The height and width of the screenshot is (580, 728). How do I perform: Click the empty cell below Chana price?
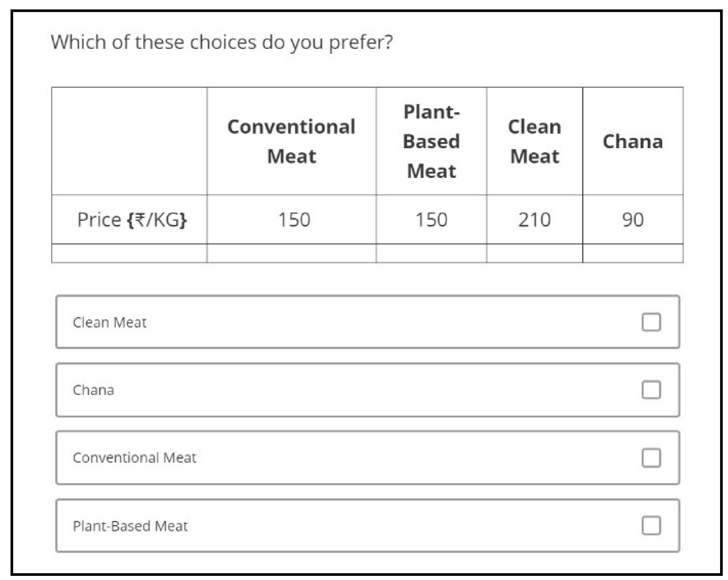[x=633, y=253]
